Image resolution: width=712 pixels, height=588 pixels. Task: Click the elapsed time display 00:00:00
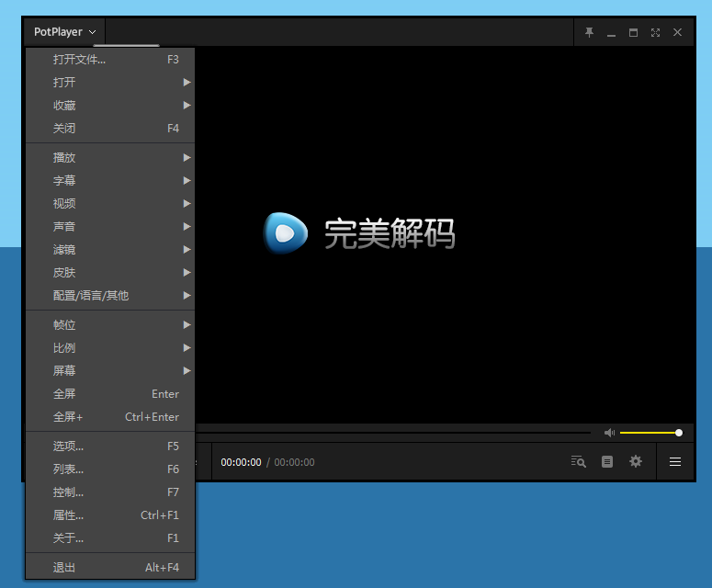click(x=241, y=462)
